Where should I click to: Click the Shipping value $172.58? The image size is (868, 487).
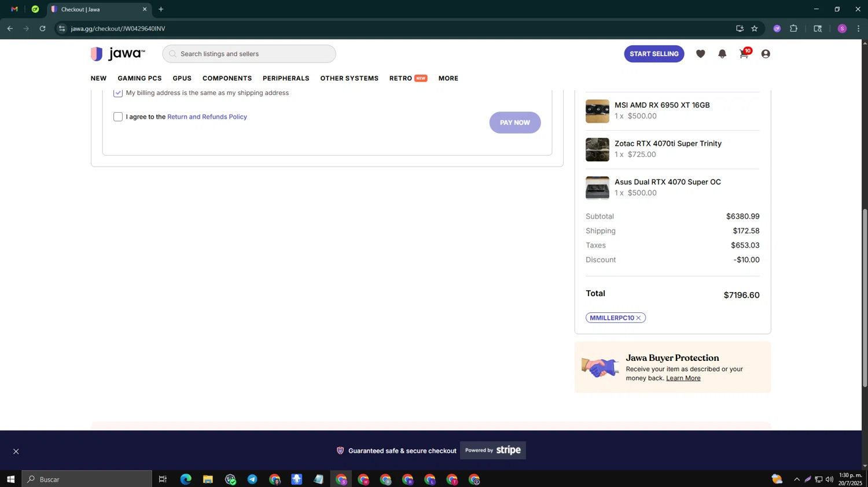pyautogui.click(x=746, y=231)
